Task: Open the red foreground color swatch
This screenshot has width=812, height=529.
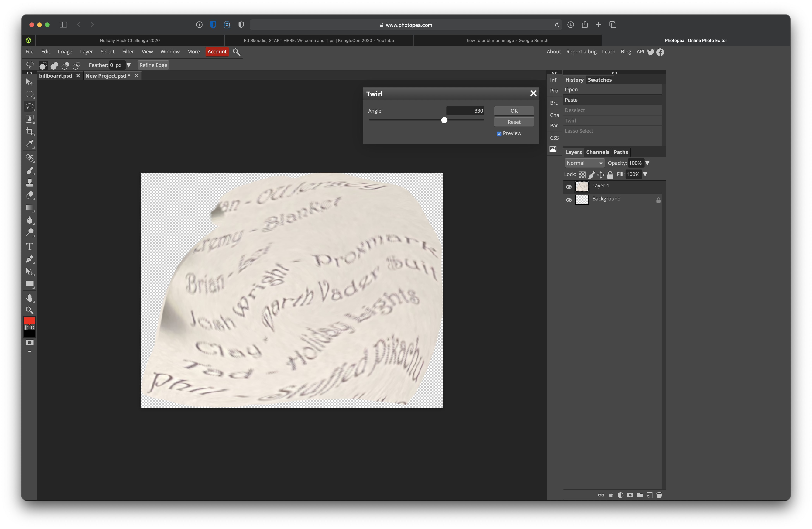Action: [29, 320]
